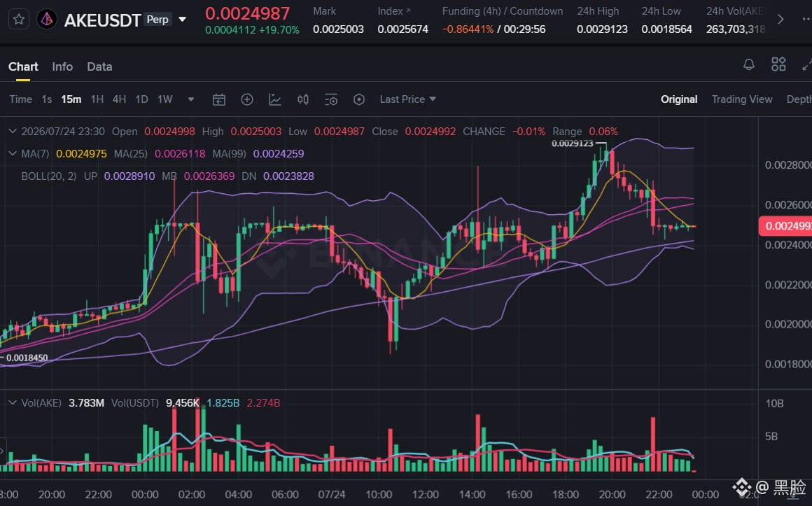Viewport: 812px width, 506px height.
Task: Select the 15m interval
Action: 71,99
